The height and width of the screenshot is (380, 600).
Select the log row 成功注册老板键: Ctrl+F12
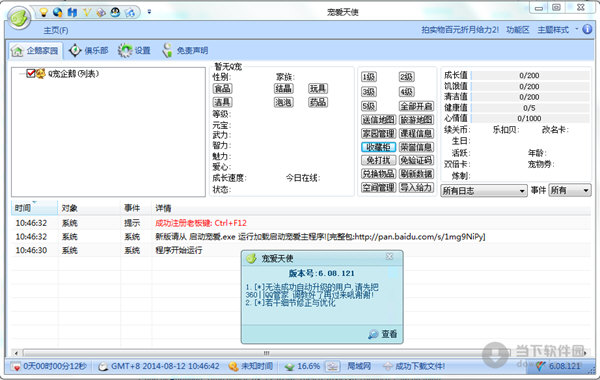pyautogui.click(x=301, y=223)
